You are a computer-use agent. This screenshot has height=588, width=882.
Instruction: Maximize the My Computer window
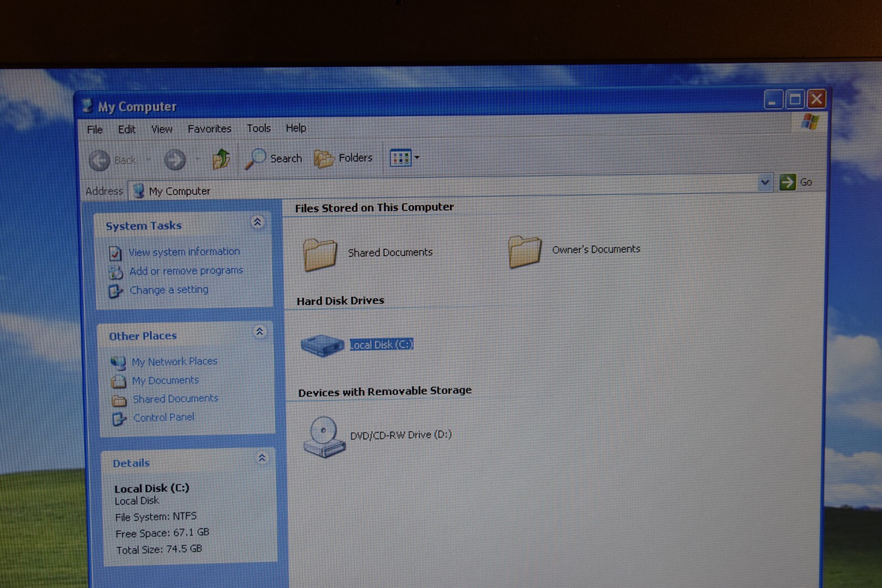pyautogui.click(x=795, y=99)
